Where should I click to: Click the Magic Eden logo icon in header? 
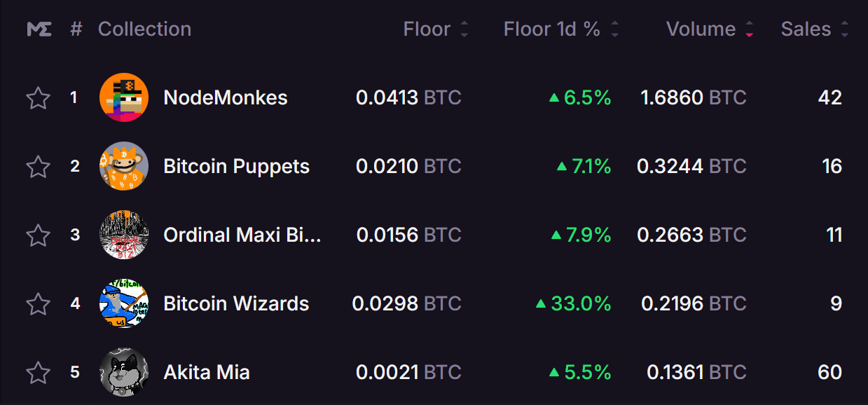click(39, 29)
